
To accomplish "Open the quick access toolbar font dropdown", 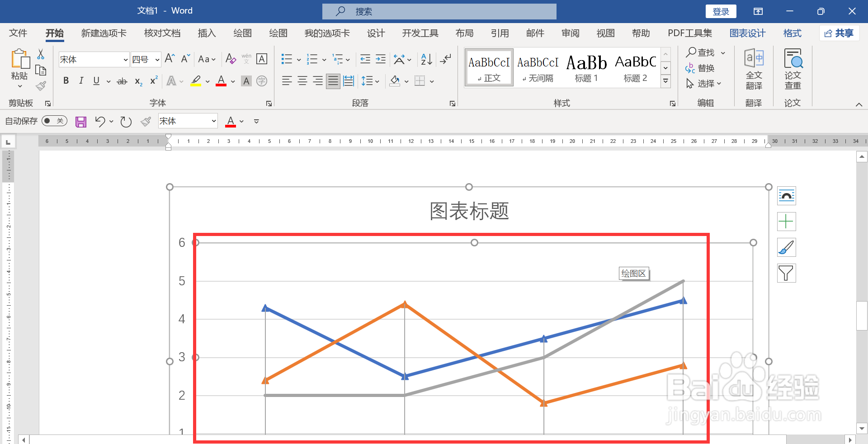I will (x=213, y=121).
